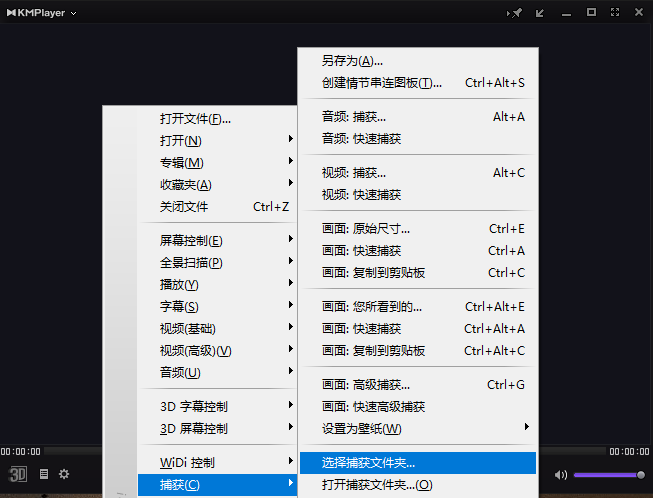Click the maximize window icon
The image size is (653, 498).
pos(591,12)
